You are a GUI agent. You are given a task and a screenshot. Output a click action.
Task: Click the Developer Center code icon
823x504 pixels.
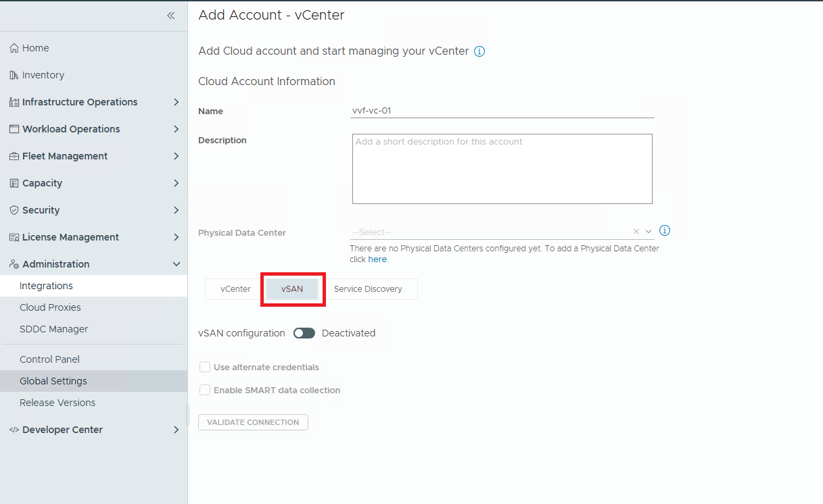coord(14,430)
